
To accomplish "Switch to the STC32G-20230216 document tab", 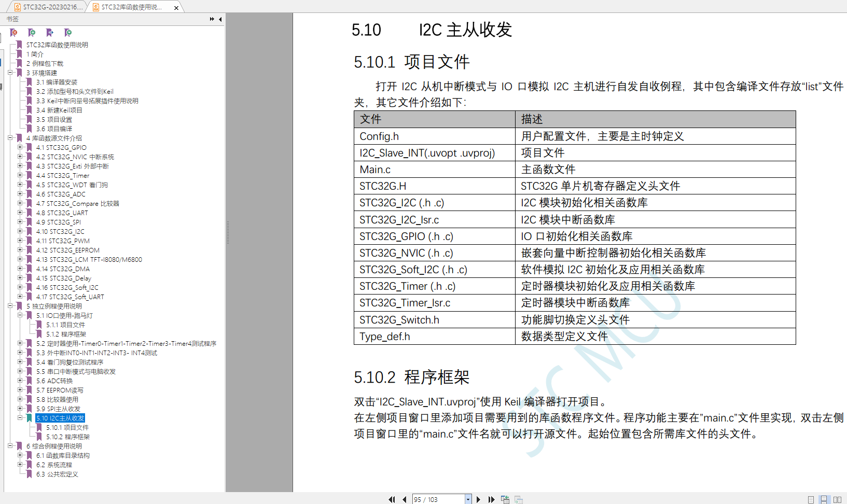I will coord(48,7).
